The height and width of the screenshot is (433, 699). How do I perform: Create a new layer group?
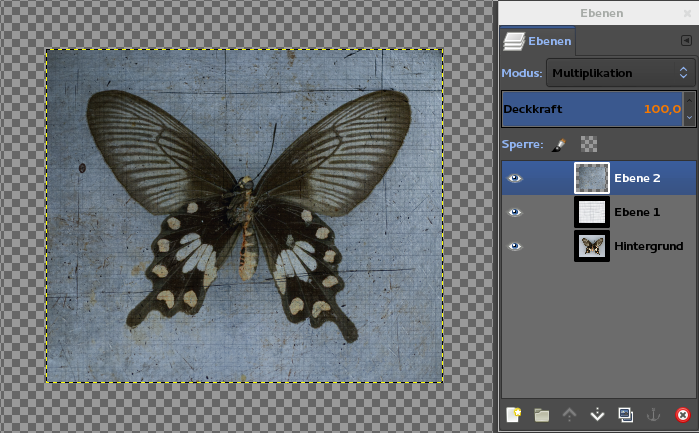[542, 415]
